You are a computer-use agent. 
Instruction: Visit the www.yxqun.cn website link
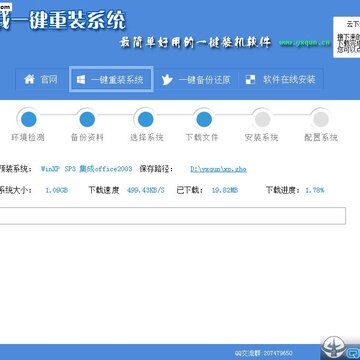[x=304, y=43]
